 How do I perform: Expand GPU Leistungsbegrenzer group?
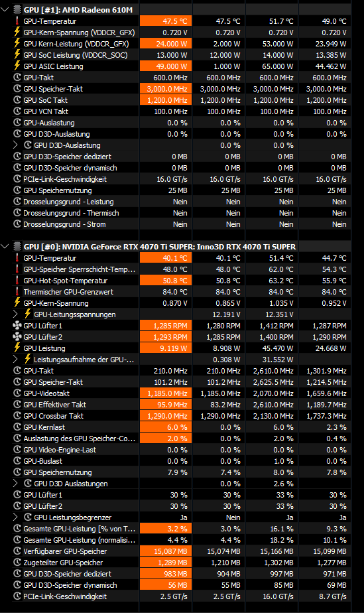pos(15,517)
